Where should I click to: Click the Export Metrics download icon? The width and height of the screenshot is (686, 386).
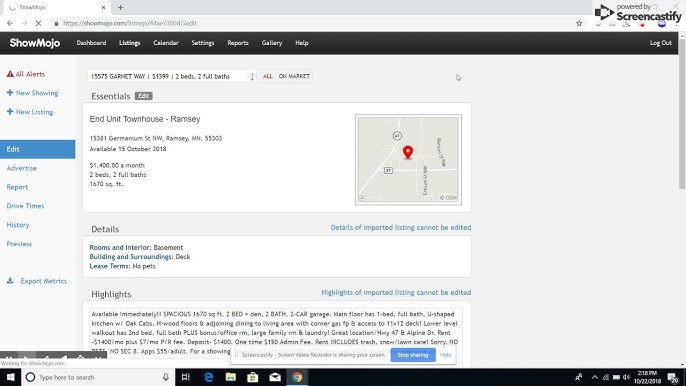pos(10,281)
